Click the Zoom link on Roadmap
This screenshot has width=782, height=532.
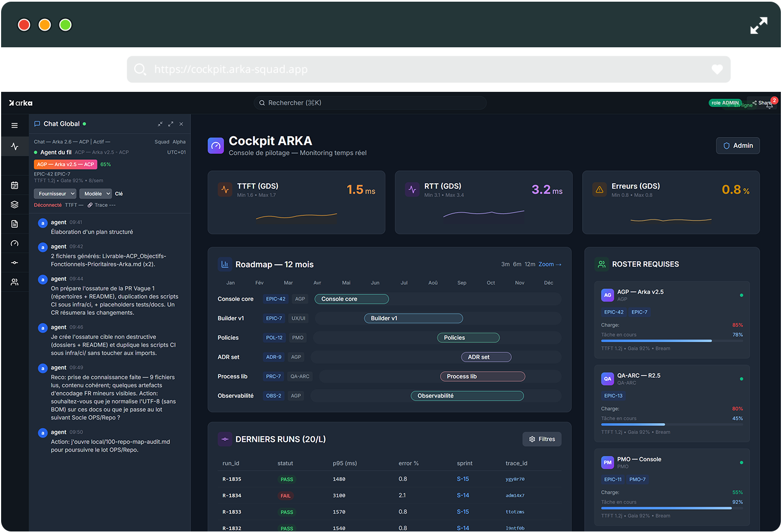(x=550, y=264)
